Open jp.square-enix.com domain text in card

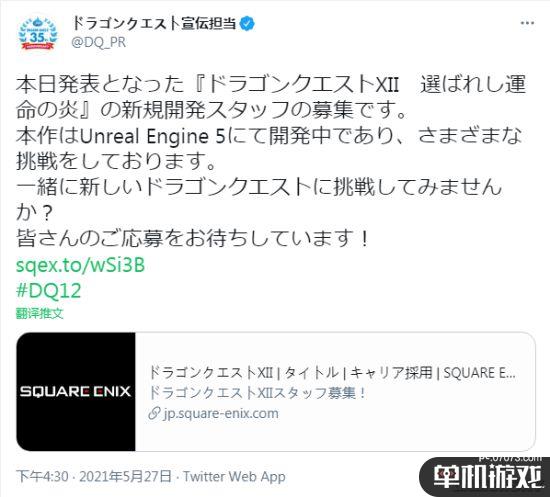coord(221,414)
